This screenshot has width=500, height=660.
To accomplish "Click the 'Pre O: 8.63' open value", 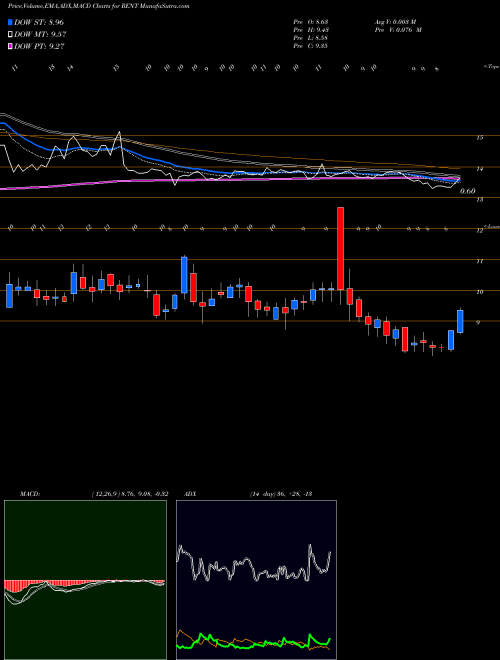I will [311, 21].
